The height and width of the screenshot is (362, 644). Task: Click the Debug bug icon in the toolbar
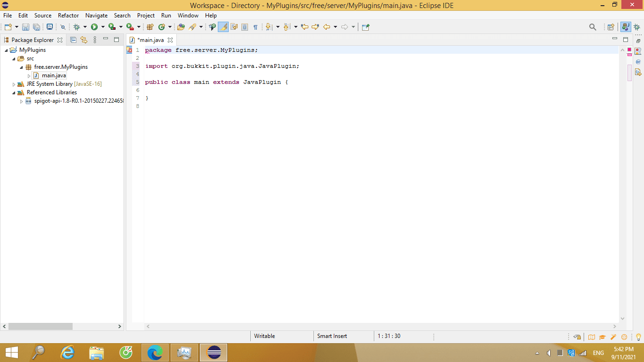tap(76, 27)
